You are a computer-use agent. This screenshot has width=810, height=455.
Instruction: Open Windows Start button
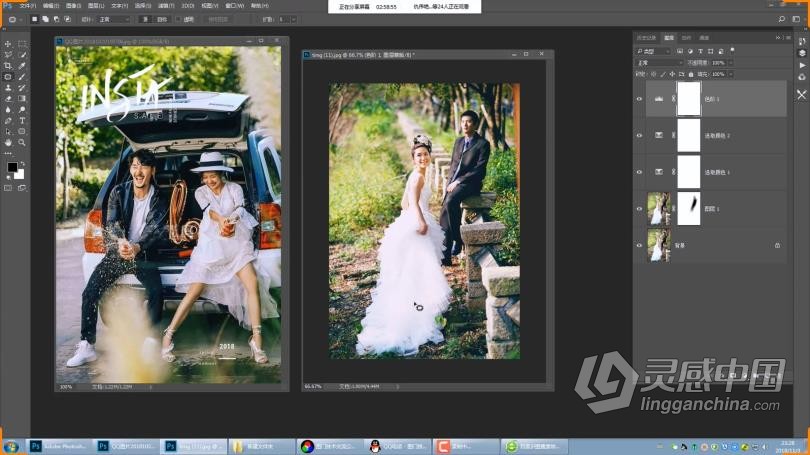pyautogui.click(x=11, y=446)
